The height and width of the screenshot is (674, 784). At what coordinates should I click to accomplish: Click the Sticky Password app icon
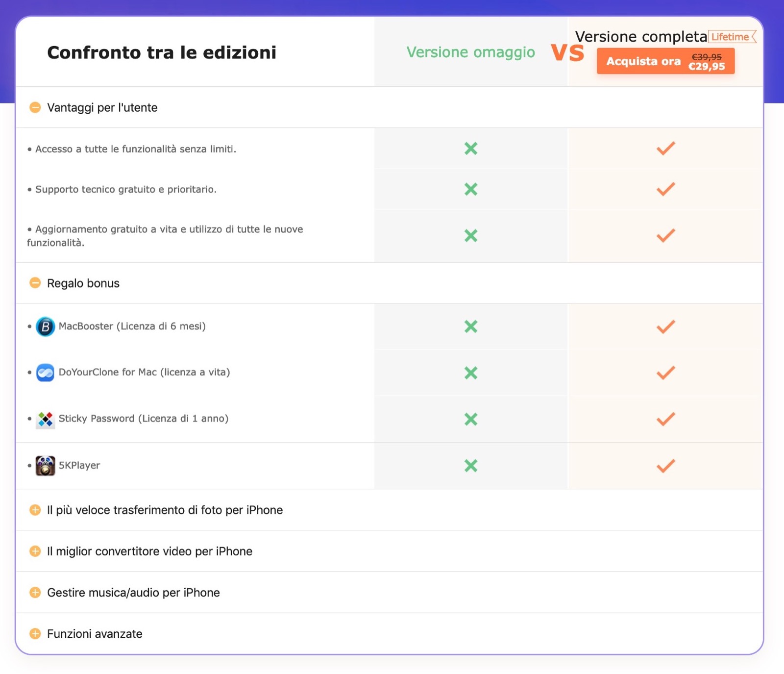(45, 419)
